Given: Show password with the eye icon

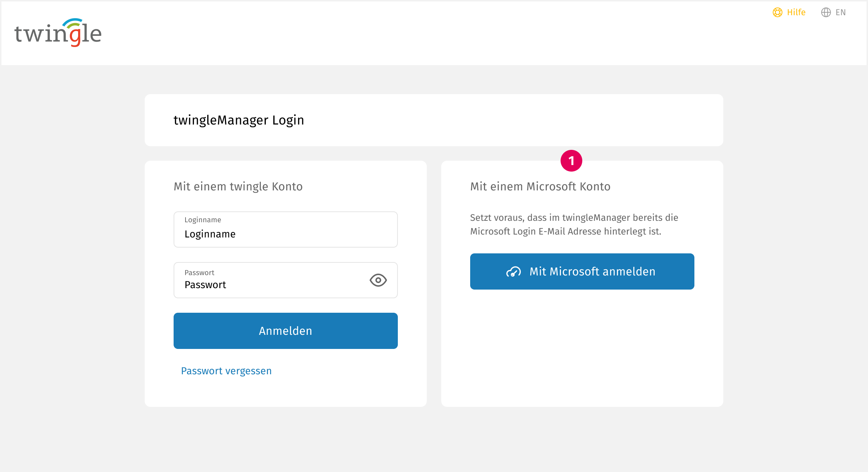Looking at the screenshot, I should [378, 280].
